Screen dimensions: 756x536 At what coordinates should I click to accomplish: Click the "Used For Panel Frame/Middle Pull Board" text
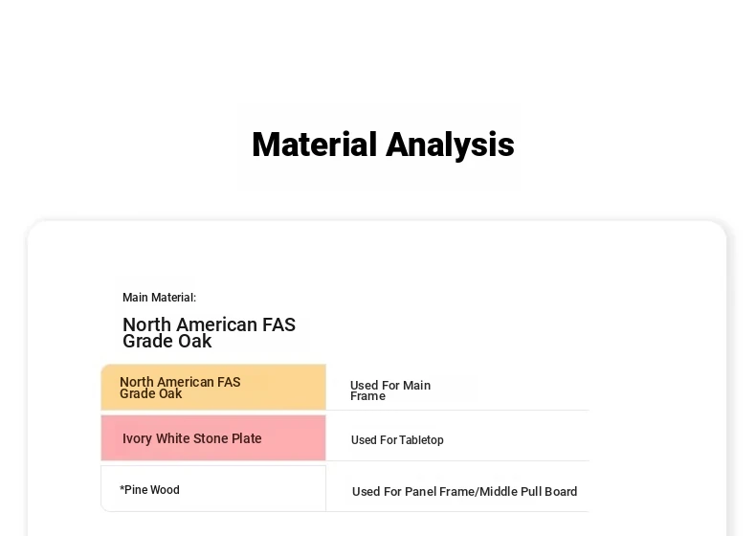point(464,492)
